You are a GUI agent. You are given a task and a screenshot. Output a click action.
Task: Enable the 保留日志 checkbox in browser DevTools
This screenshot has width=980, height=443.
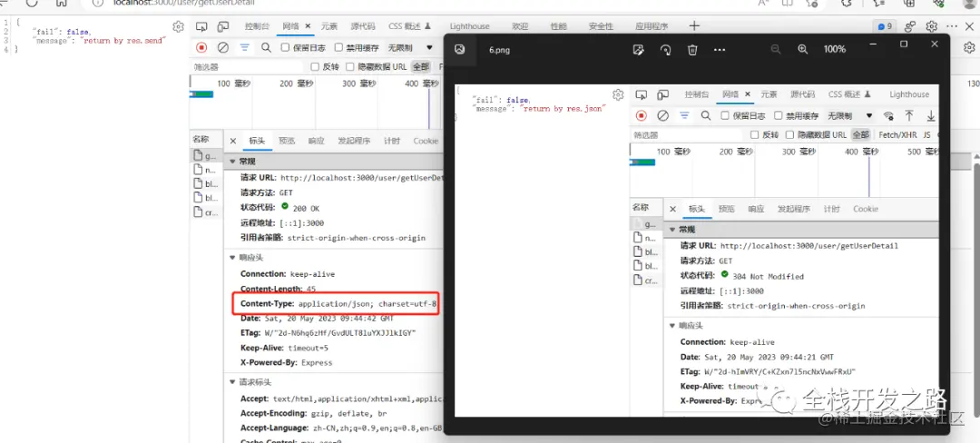pos(285,47)
